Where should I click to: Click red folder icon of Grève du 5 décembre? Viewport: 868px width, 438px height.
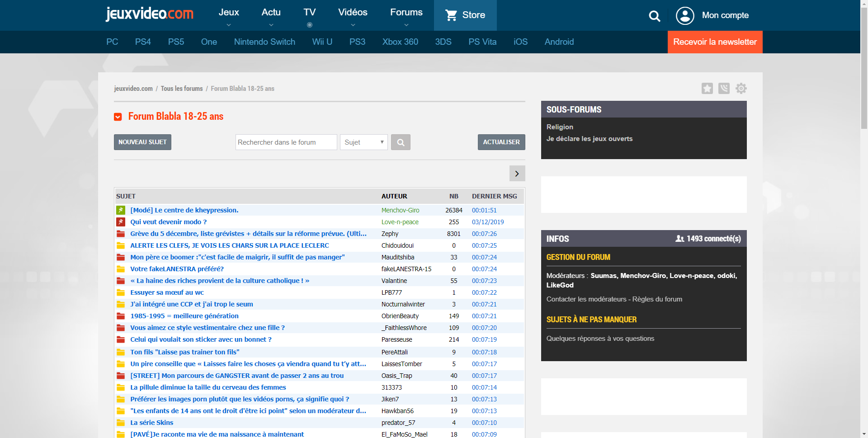tap(121, 234)
